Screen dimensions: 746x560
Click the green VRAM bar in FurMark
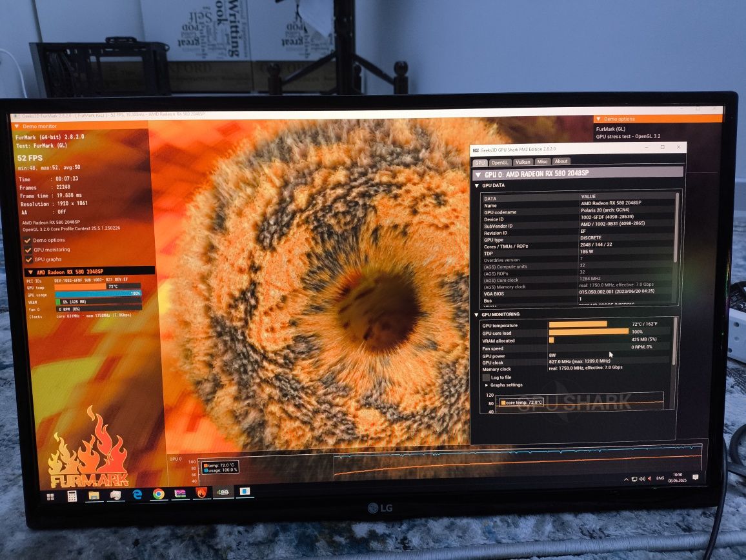click(57, 302)
